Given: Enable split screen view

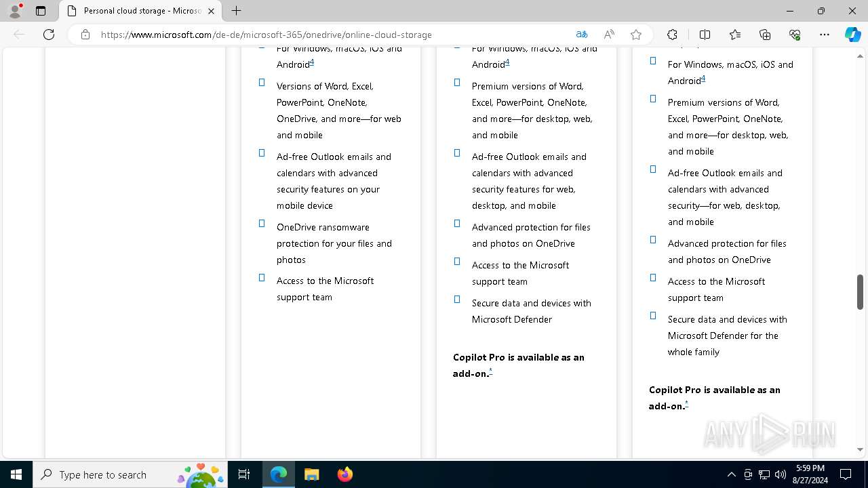Looking at the screenshot, I should [x=705, y=35].
